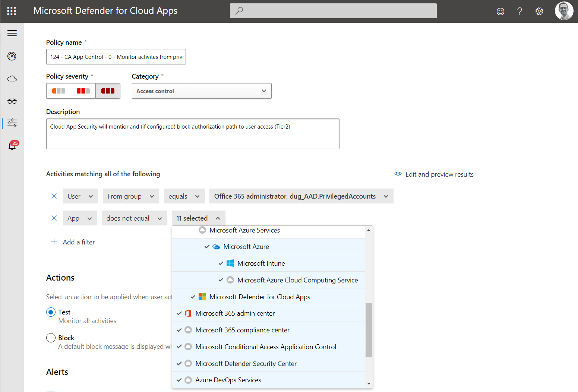This screenshot has width=578, height=392.
Task: Open the does not equal dropdown
Action: click(134, 218)
